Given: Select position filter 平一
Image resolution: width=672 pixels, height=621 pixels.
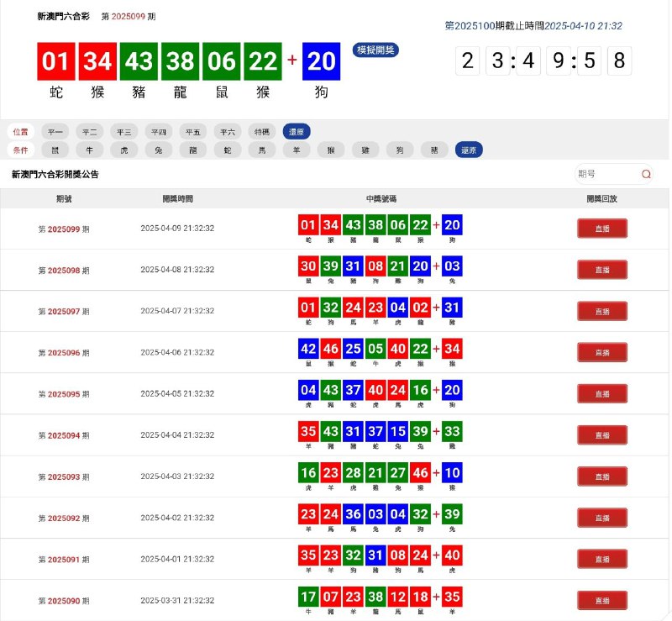Looking at the screenshot, I should pos(55,132).
